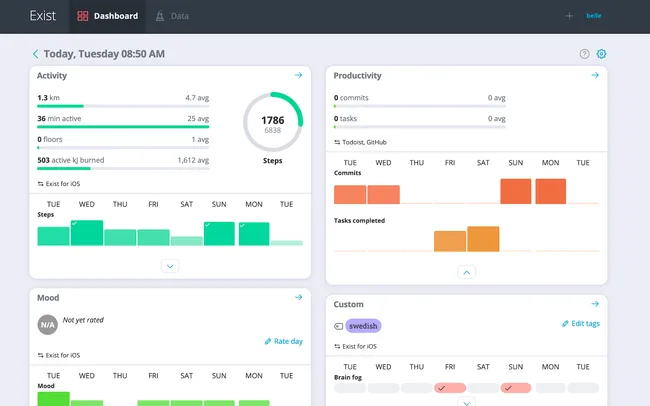This screenshot has height=406, width=650.
Task: Switch to the Data tab
Action: (x=173, y=16)
